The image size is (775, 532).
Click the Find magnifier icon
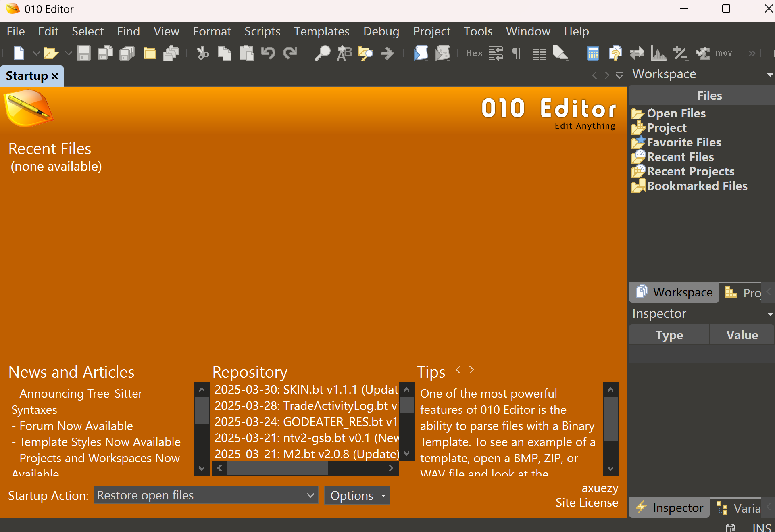point(322,53)
